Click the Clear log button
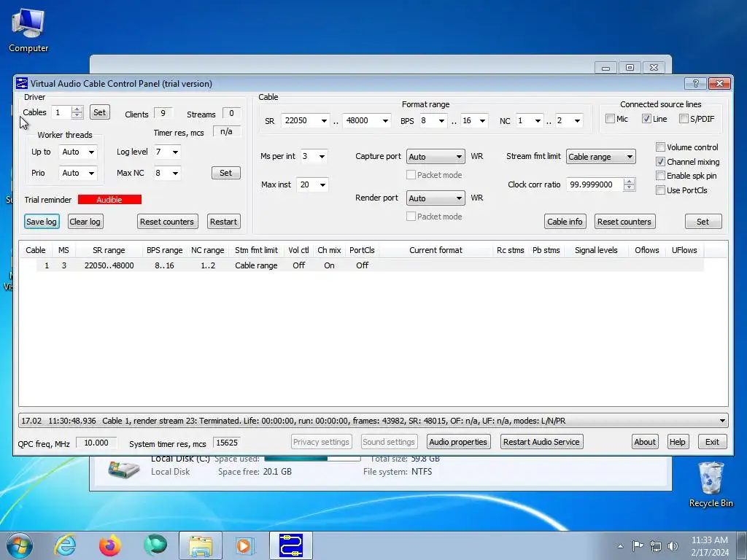The width and height of the screenshot is (747, 560). pyautogui.click(x=85, y=222)
